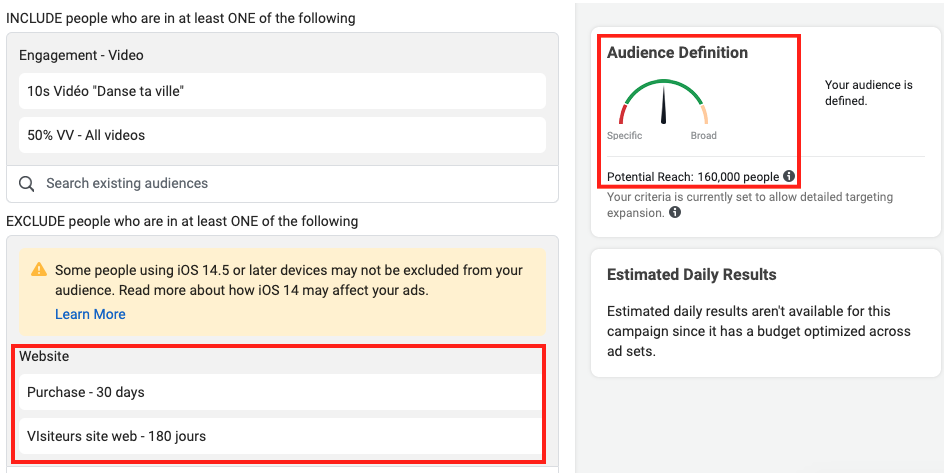Click the iOS 14.5 warning message text
This screenshot has height=473, width=944.
pos(288,280)
